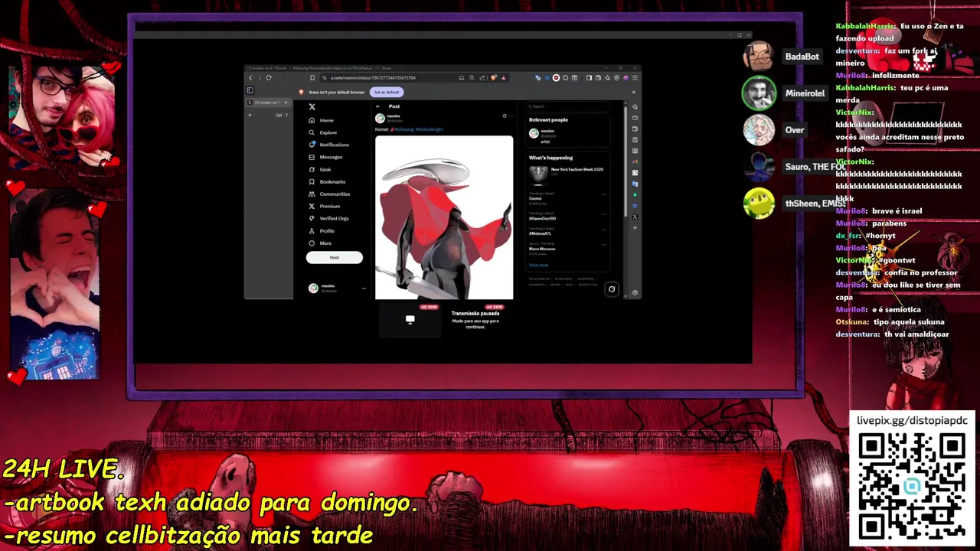Add a new tab with plus

point(250,115)
